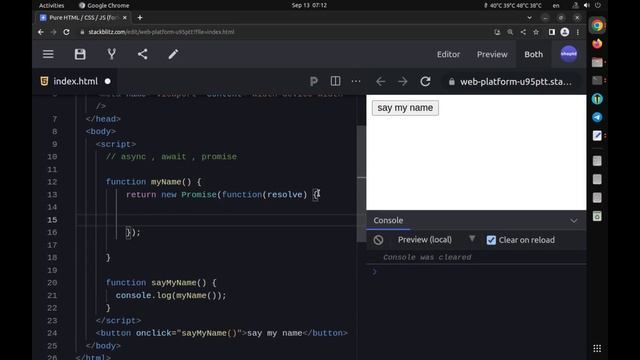Reload the Chrome page

pyautogui.click(x=66, y=32)
